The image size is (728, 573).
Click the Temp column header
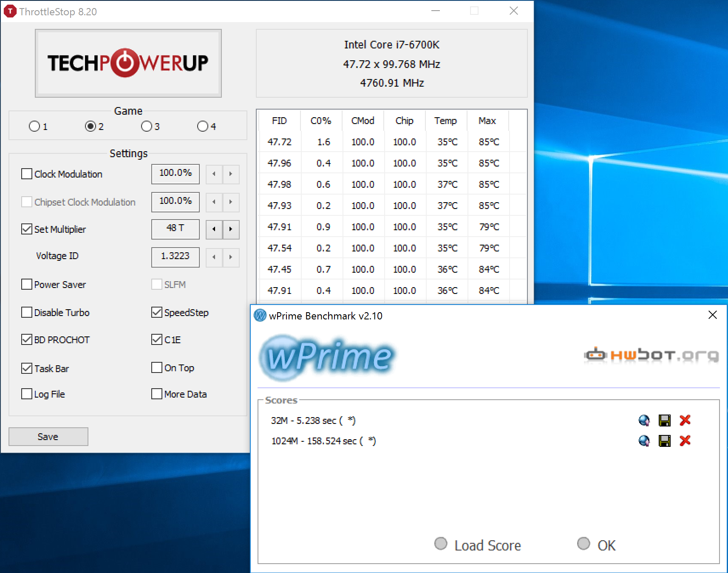pyautogui.click(x=446, y=121)
